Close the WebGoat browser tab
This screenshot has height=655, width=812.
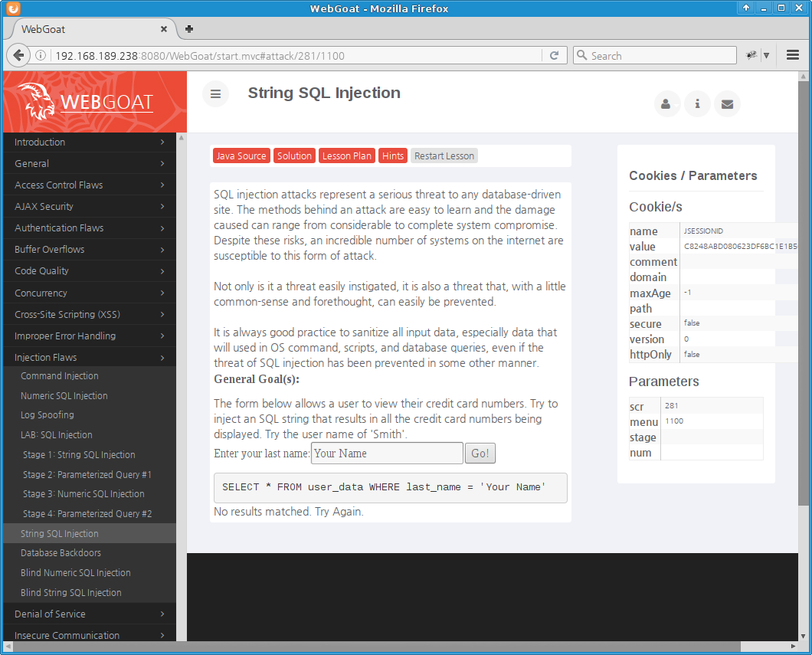click(x=164, y=29)
